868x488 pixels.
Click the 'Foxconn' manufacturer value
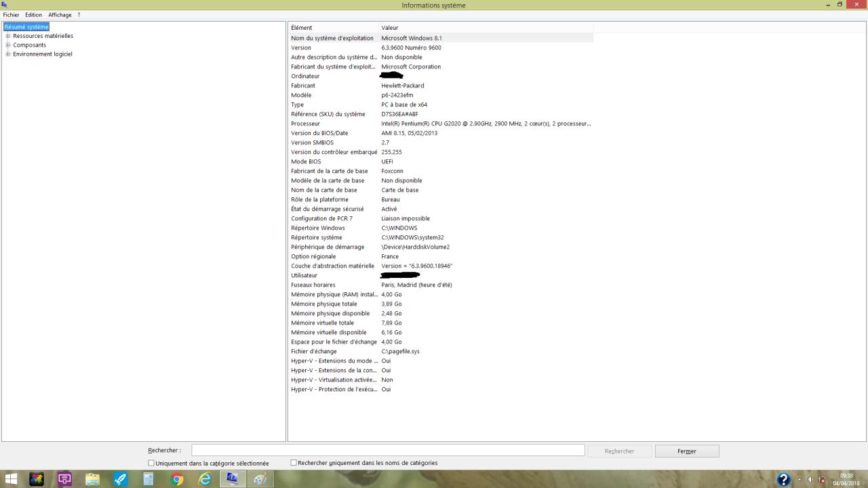pyautogui.click(x=393, y=171)
